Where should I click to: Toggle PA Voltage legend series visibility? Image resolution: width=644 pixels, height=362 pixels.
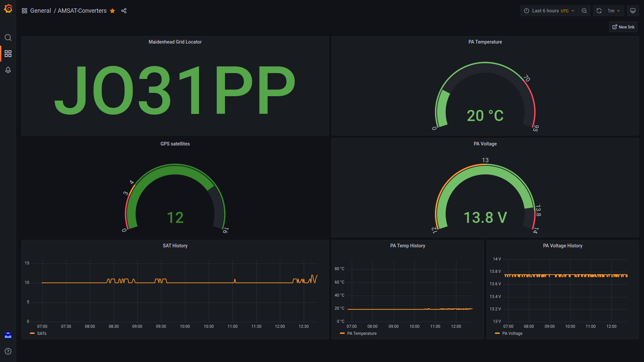[x=512, y=334]
